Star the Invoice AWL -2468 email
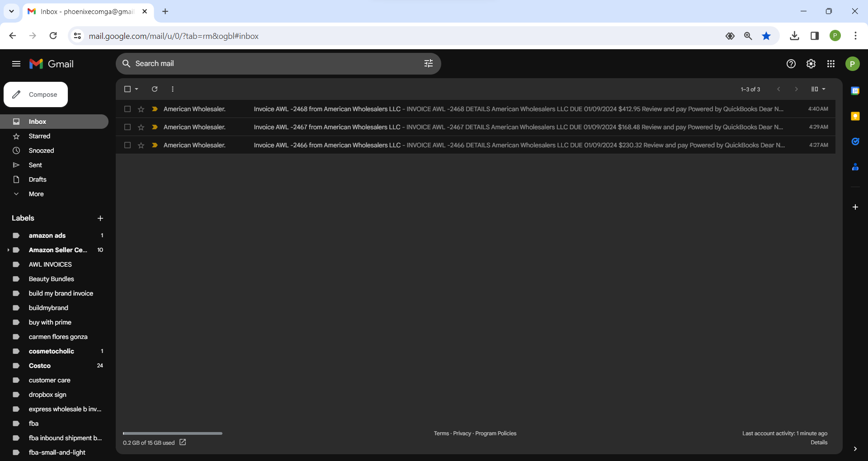Viewport: 868px width, 461px height. point(141,109)
